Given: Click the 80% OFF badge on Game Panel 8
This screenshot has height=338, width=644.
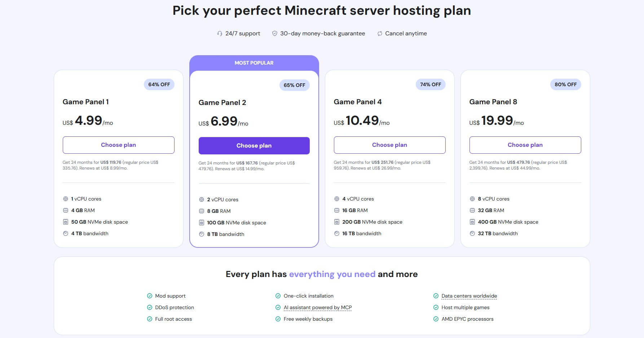Looking at the screenshot, I should pyautogui.click(x=566, y=84).
